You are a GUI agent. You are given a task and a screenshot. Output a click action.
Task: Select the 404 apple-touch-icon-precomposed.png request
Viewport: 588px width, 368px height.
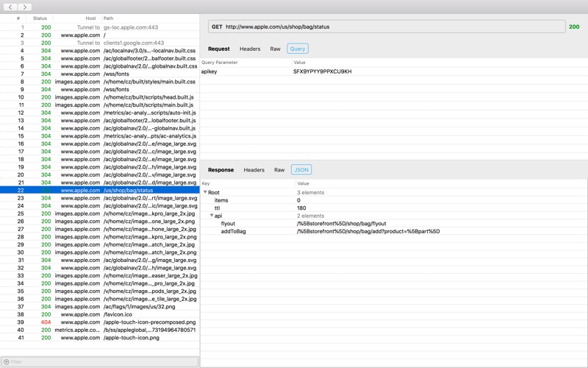[100, 322]
